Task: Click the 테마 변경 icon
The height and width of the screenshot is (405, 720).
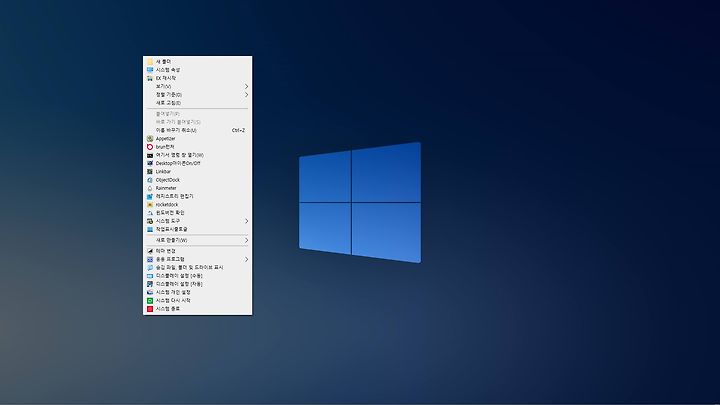Action: [x=150, y=251]
